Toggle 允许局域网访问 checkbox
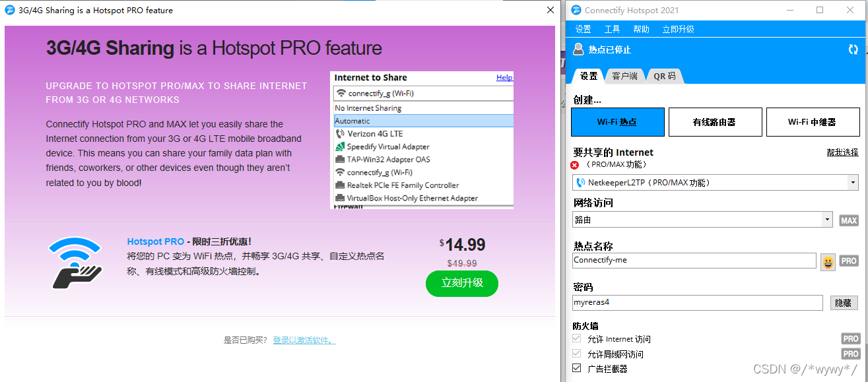The height and width of the screenshot is (382, 868). [x=577, y=354]
